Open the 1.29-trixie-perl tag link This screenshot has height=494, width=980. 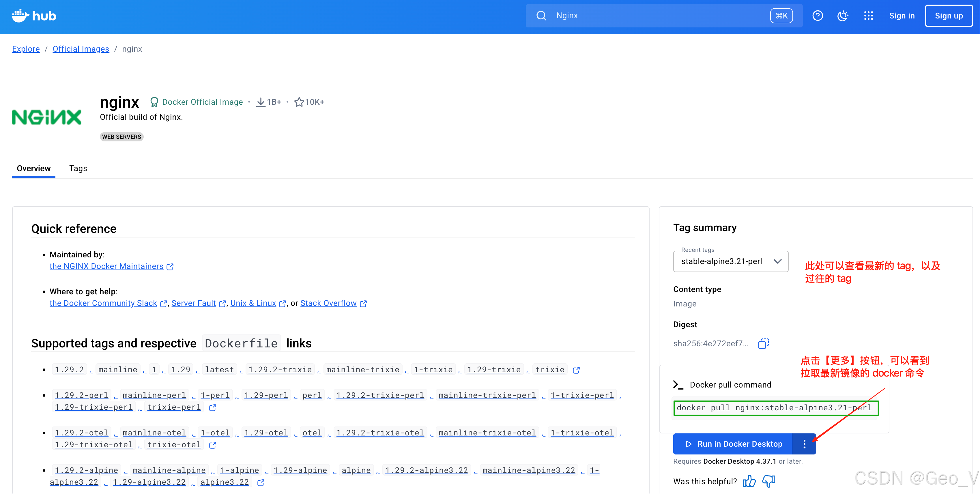click(93, 407)
